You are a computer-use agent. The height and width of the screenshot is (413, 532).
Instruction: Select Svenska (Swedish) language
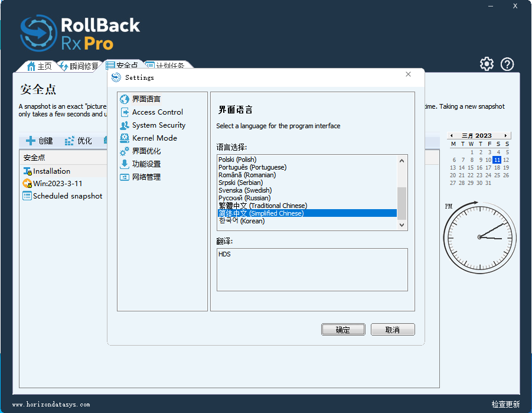coord(307,190)
